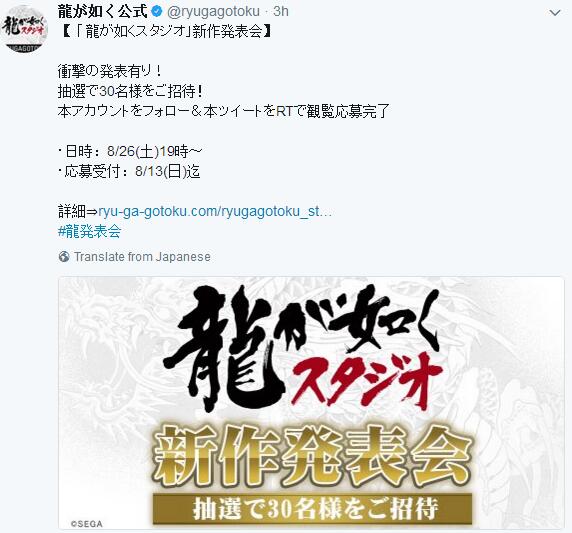The height and width of the screenshot is (533, 572).
Task: Open the attached 新作発表会 promotional image
Action: point(311,403)
